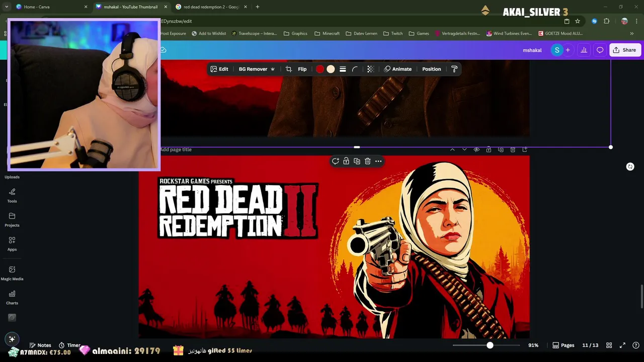Open the comments speech bubble icon
The width and height of the screenshot is (644, 362).
(600, 50)
